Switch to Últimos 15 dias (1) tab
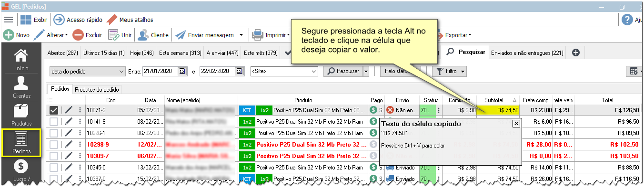 pyautogui.click(x=104, y=53)
